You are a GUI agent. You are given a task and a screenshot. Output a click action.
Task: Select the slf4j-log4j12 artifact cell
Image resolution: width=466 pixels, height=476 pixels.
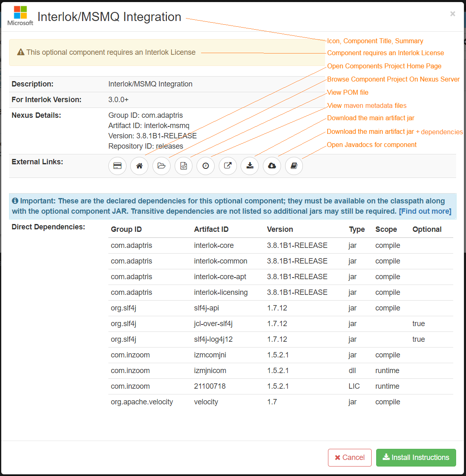(213, 339)
